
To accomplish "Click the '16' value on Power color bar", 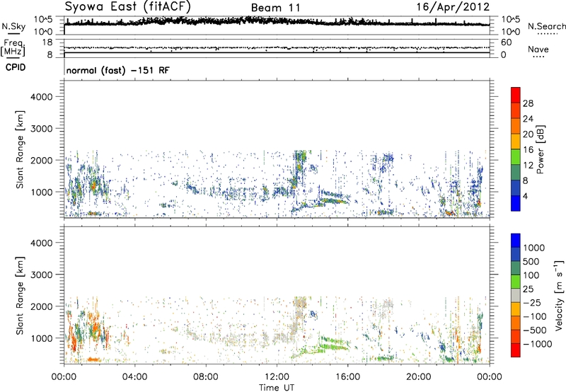I will (x=528, y=149).
